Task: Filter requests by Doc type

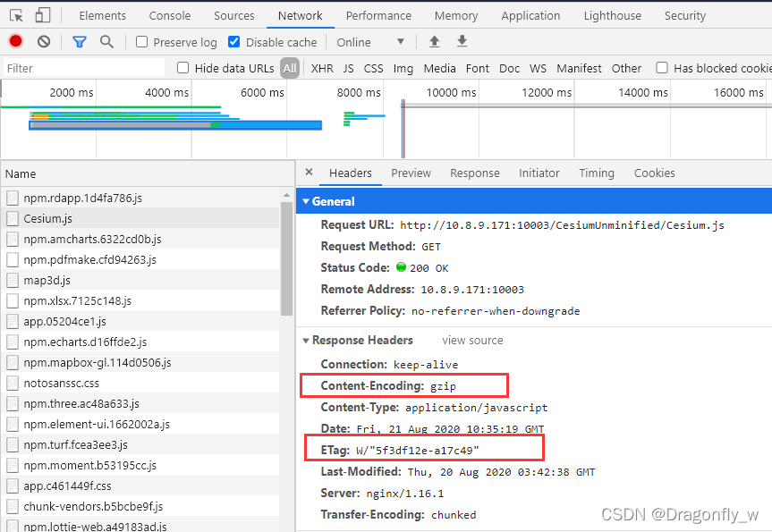Action: pos(510,69)
